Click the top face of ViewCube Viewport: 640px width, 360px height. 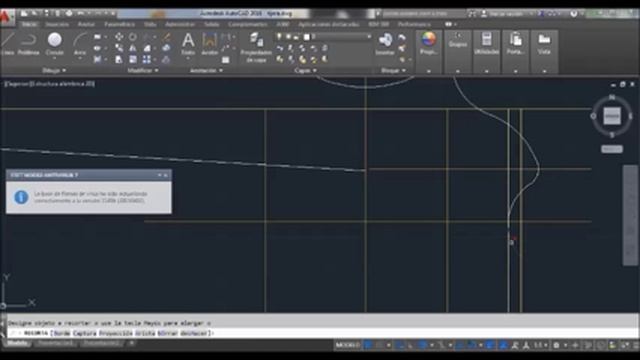(612, 116)
